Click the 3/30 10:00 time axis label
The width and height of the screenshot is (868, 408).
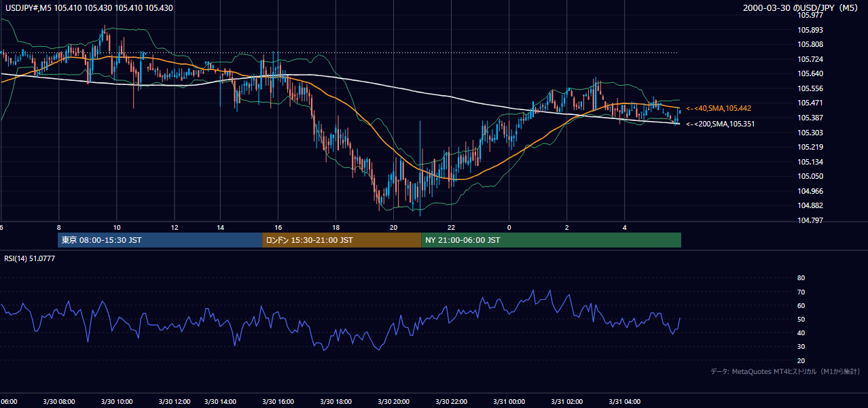[x=117, y=402]
